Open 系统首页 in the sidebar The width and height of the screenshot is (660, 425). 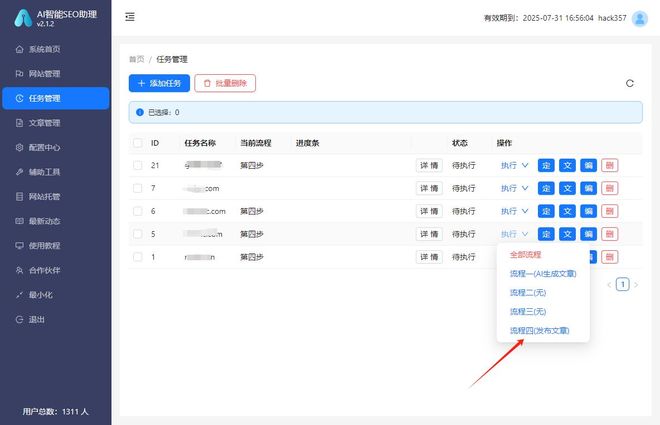[45, 49]
